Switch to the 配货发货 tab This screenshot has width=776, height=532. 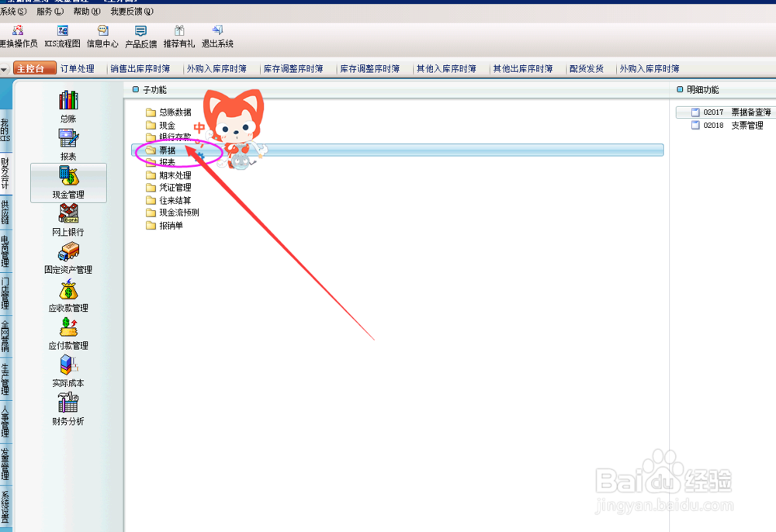click(587, 69)
